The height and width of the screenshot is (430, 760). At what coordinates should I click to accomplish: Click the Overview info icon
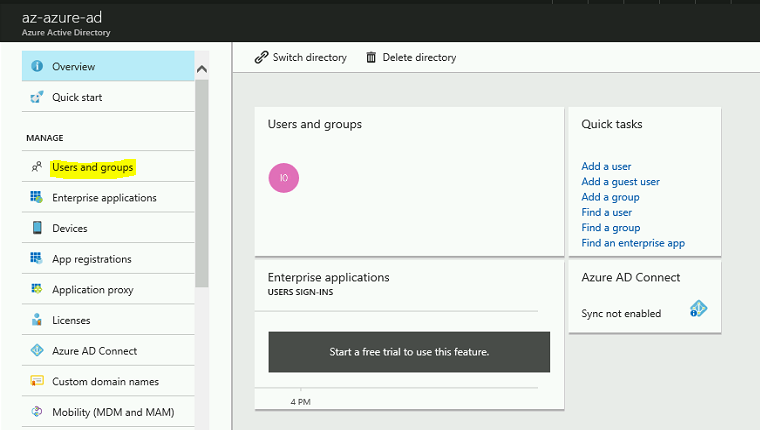(x=37, y=66)
